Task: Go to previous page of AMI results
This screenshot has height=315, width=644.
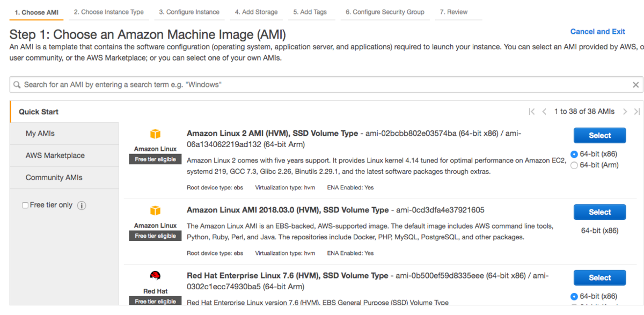Action: (544, 112)
